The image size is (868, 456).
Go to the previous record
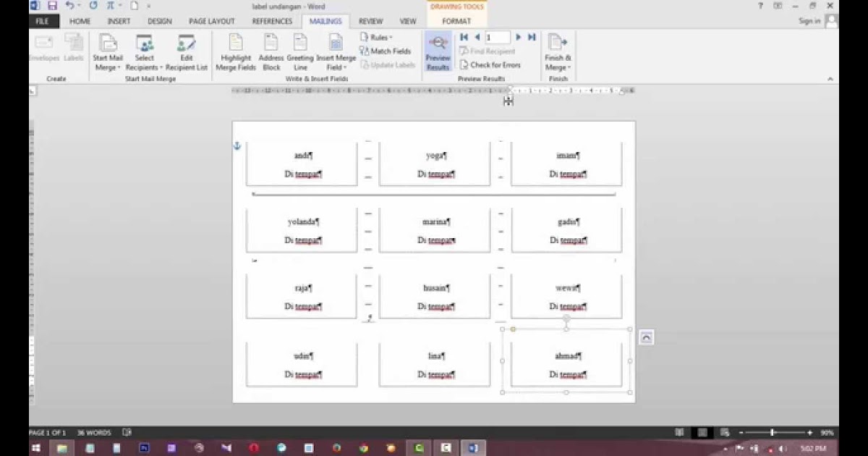477,37
